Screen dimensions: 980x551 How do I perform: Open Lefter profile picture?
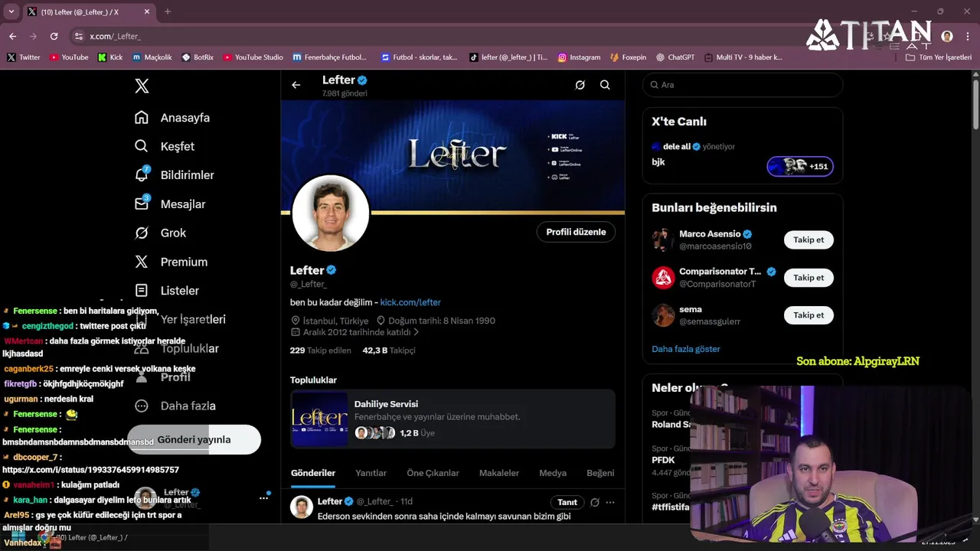click(331, 214)
